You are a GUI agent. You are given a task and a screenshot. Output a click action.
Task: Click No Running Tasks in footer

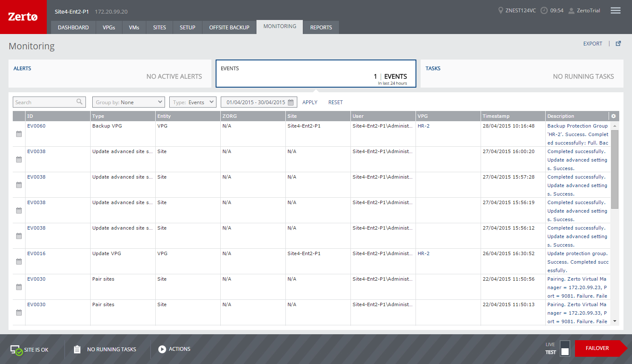[111, 350]
